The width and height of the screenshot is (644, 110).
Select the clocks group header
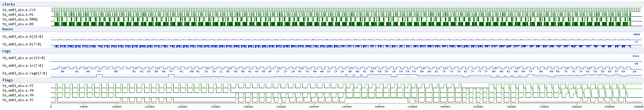click(9, 4)
